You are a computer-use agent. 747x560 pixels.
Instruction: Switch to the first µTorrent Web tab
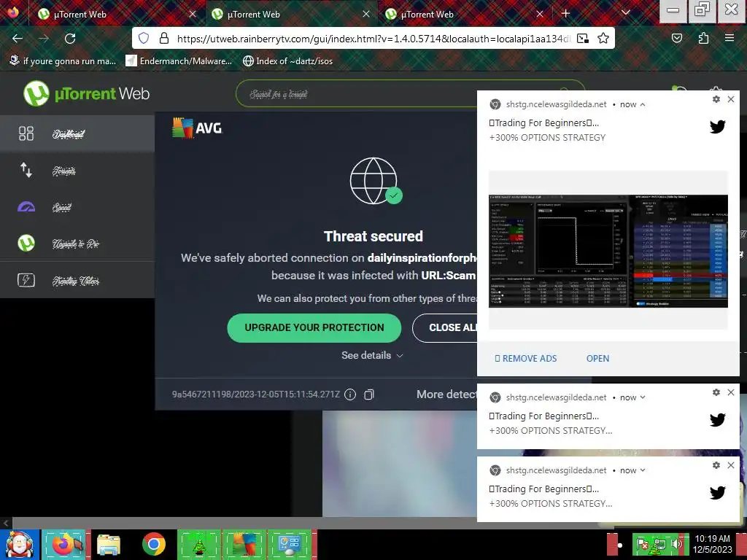point(117,14)
